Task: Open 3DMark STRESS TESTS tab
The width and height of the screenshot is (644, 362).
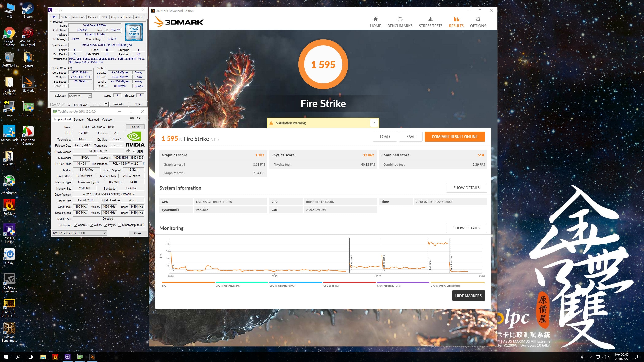Action: tap(430, 22)
